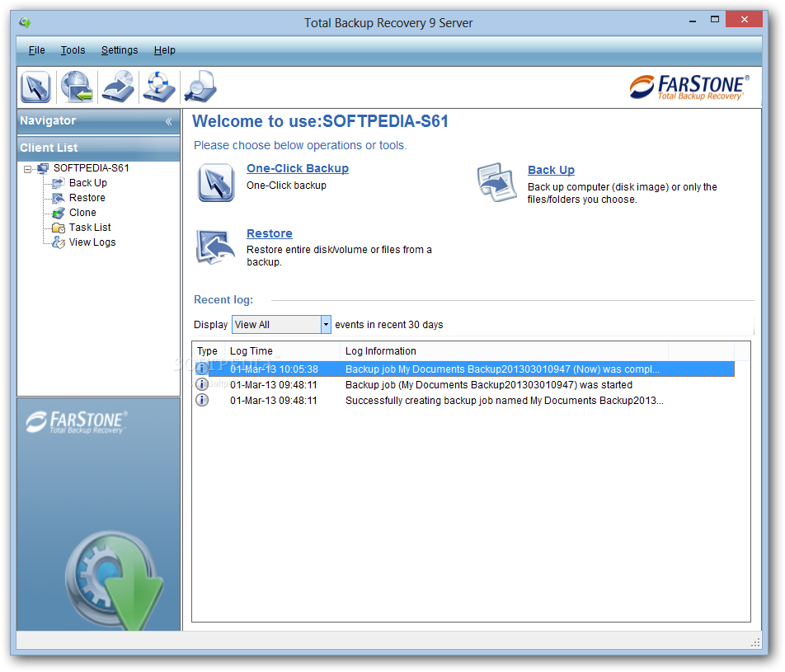Open the Settings menu
This screenshot has height=672, width=785.
pos(120,50)
